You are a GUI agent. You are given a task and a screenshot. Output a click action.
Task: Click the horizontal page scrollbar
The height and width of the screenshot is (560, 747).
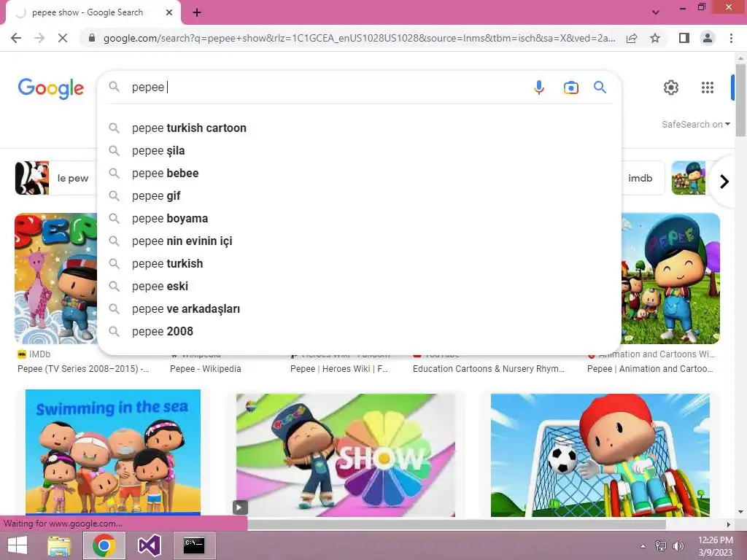[x=457, y=524]
